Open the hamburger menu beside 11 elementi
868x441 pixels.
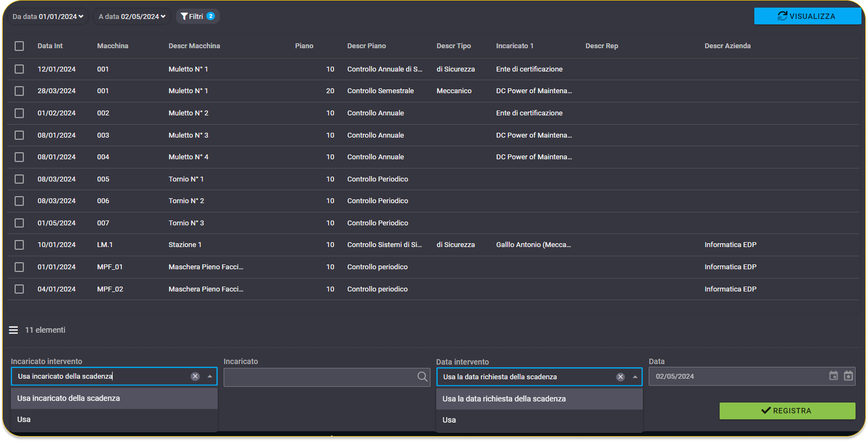tap(14, 330)
